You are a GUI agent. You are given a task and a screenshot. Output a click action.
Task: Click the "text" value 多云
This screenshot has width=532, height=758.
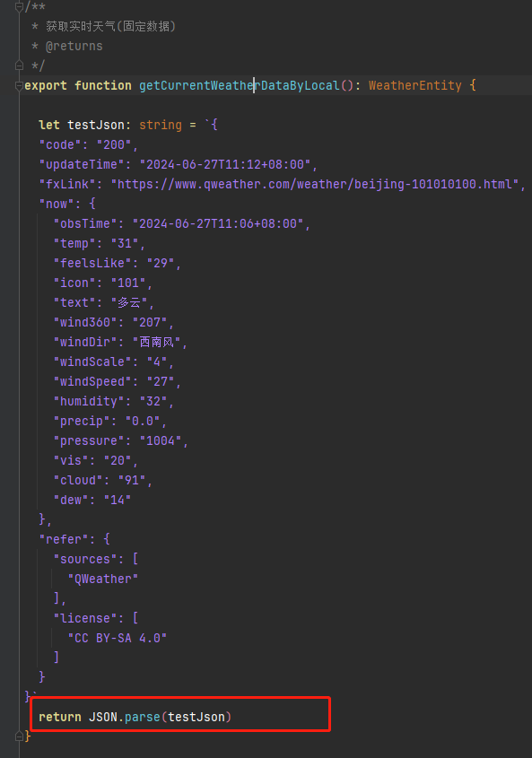[x=129, y=302]
